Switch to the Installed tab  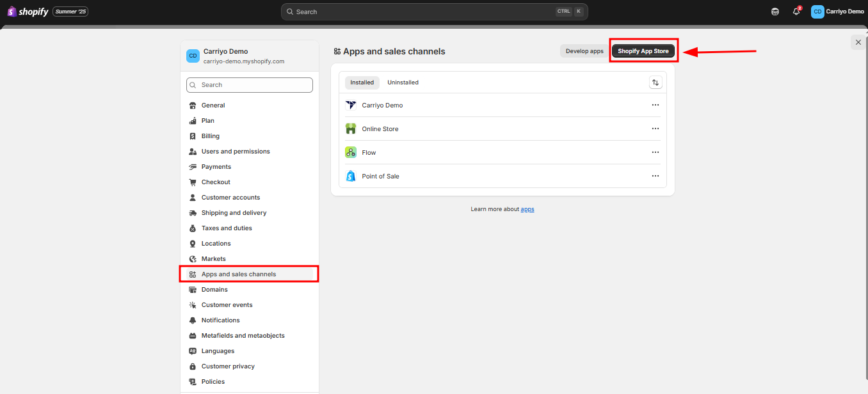coord(362,83)
